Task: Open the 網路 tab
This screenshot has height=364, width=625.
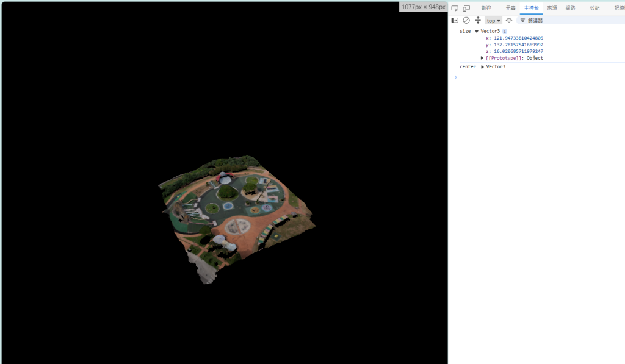Action: click(571, 9)
